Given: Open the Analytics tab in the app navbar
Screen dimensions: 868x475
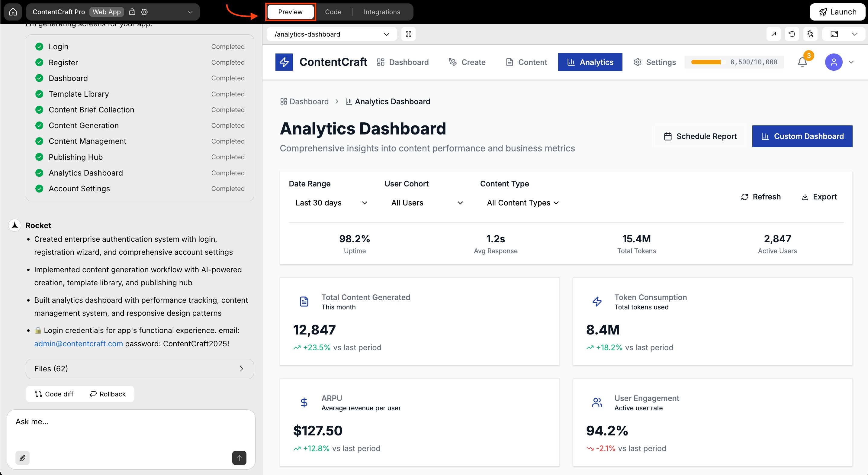Looking at the screenshot, I should pos(590,62).
